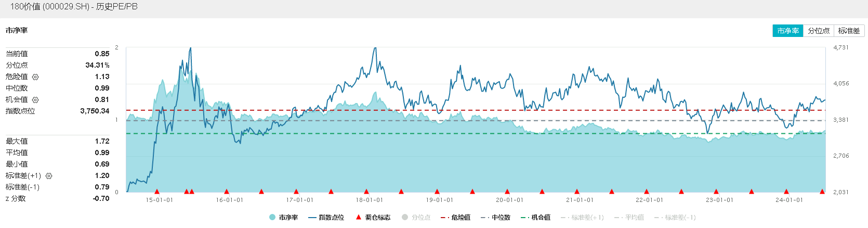Select the 市净率 tab at top right
Image resolution: width=868 pixels, height=228 pixels.
[x=788, y=31]
